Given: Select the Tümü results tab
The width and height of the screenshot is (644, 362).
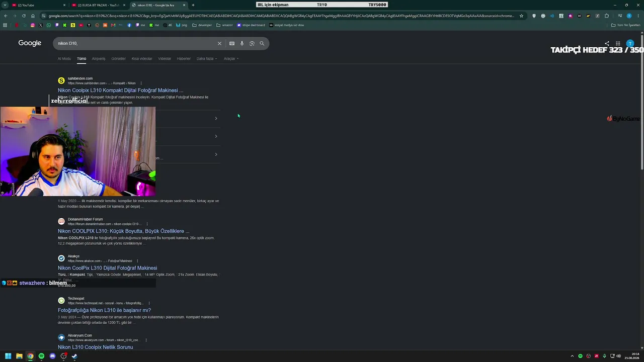Looking at the screenshot, I should coord(82,59).
